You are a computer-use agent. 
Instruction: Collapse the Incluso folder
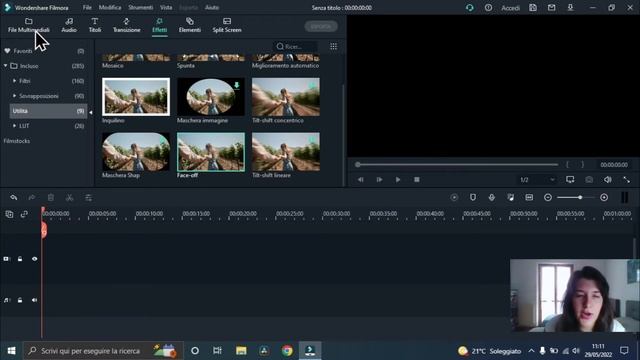point(6,66)
